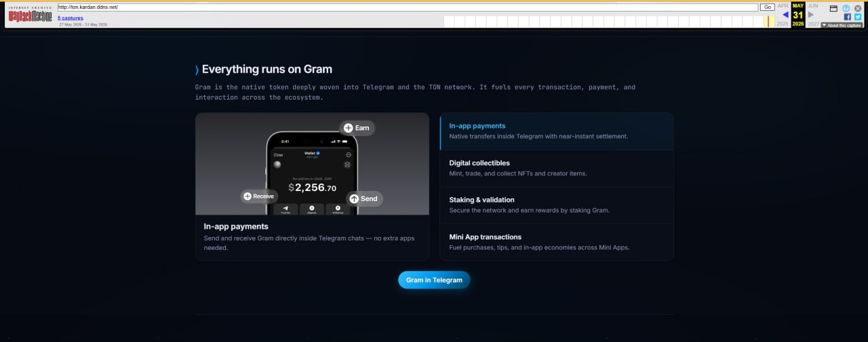Click the grey avatar circle in wallet
This screenshot has height=342, width=868.
coord(277,165)
